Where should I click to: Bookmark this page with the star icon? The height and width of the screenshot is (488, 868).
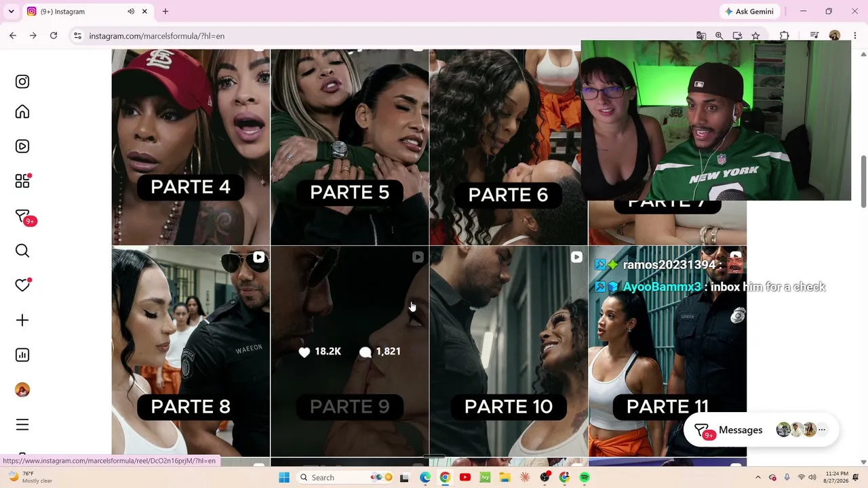[x=755, y=36]
